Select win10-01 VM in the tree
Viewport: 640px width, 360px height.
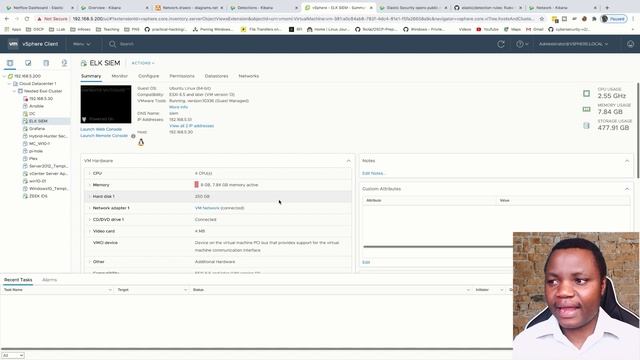click(38, 181)
